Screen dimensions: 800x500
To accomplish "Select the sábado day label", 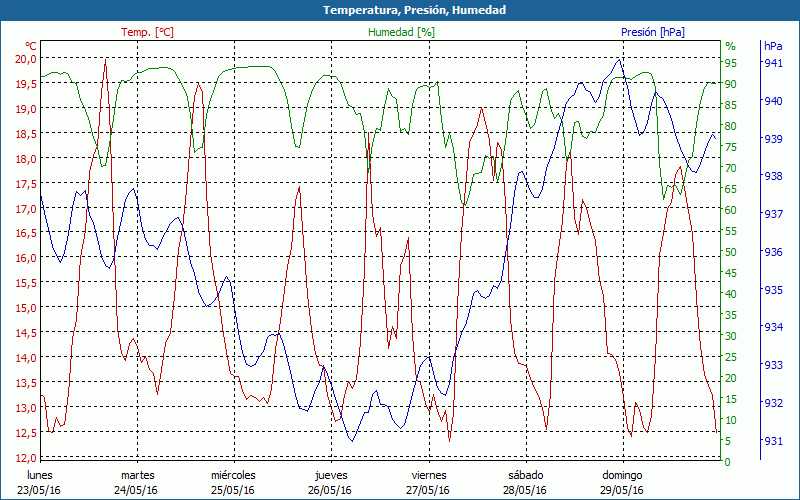I will [525, 475].
